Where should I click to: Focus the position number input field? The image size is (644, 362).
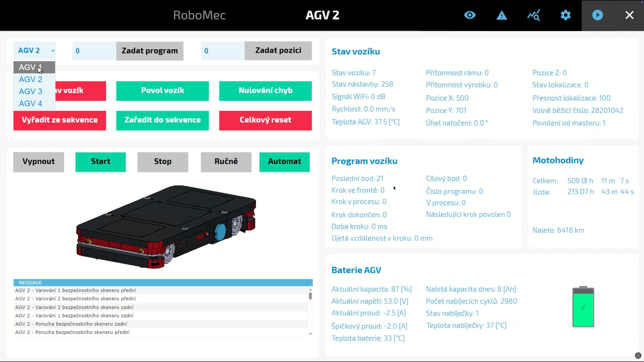222,51
